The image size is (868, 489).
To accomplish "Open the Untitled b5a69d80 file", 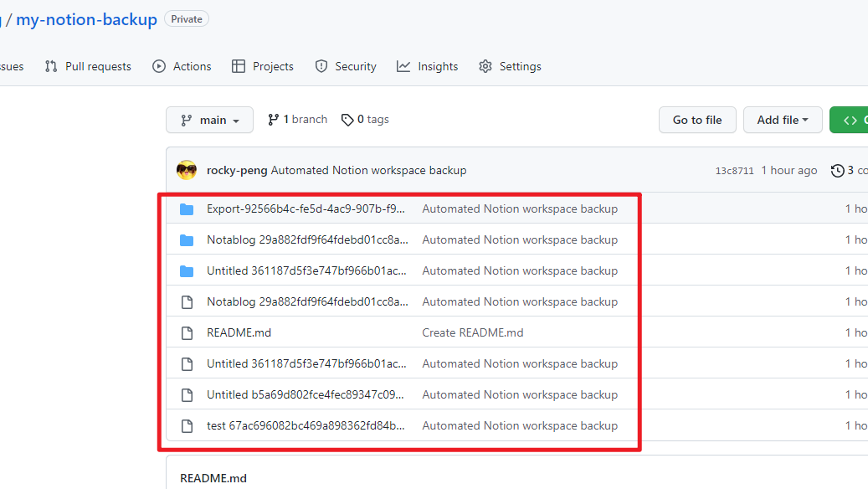I will pyautogui.click(x=305, y=395).
